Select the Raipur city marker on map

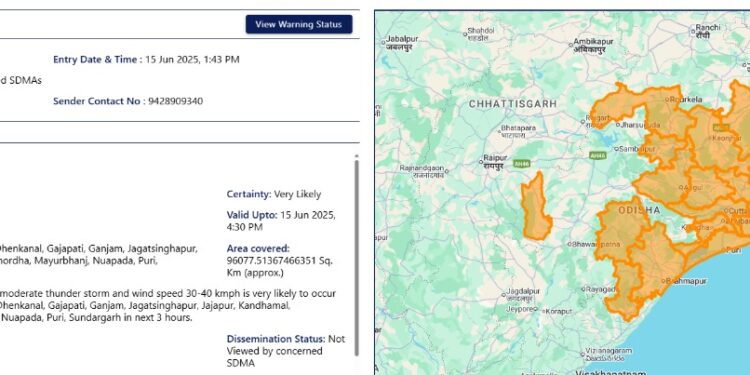[x=482, y=162]
